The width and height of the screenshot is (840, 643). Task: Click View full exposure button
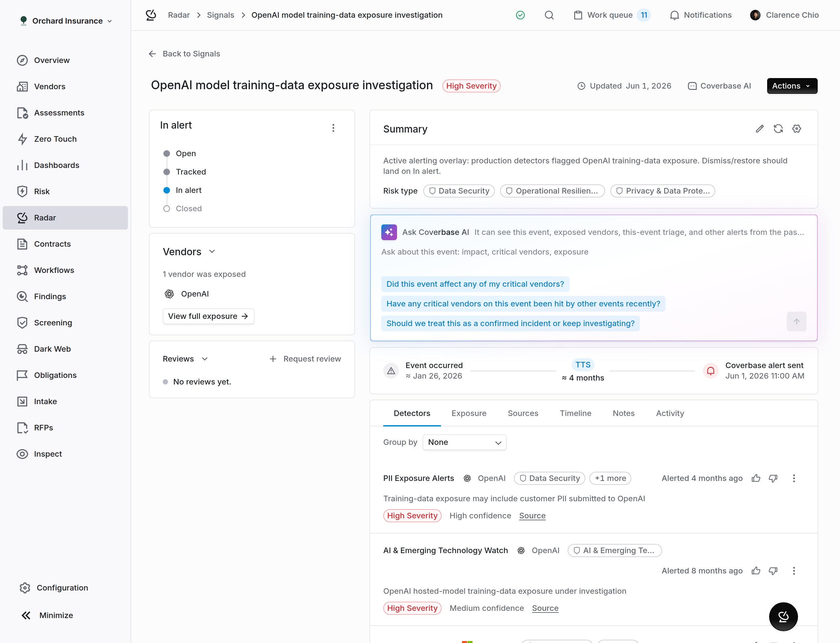[208, 316]
